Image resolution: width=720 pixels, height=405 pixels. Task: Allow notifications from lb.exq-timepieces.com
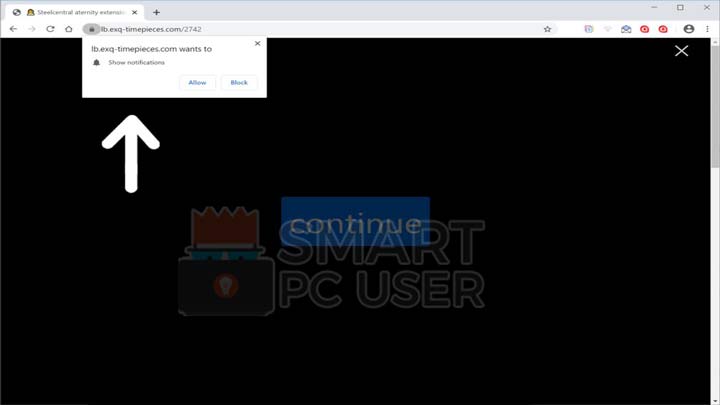click(x=197, y=83)
